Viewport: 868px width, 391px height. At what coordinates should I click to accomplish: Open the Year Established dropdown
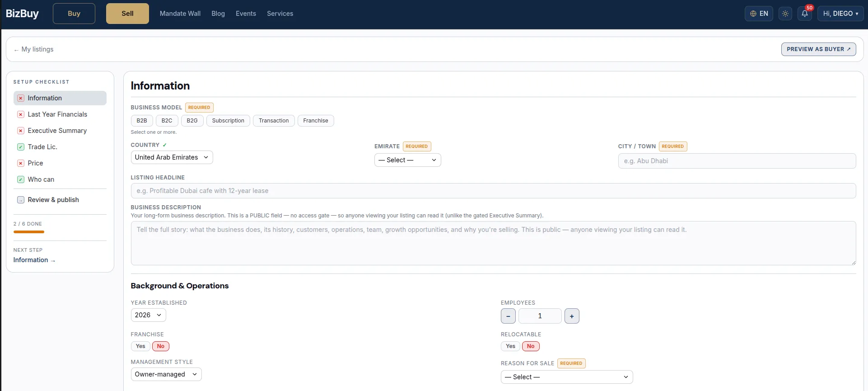coord(148,315)
